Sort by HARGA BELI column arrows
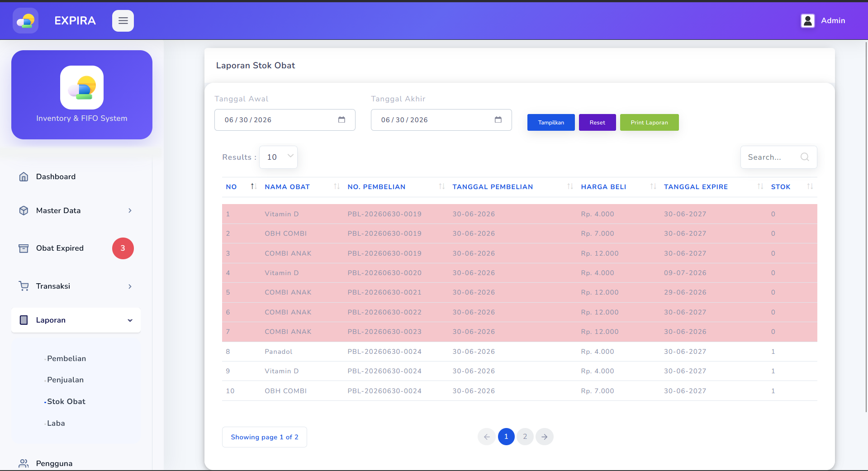The height and width of the screenshot is (471, 868). pos(654,186)
